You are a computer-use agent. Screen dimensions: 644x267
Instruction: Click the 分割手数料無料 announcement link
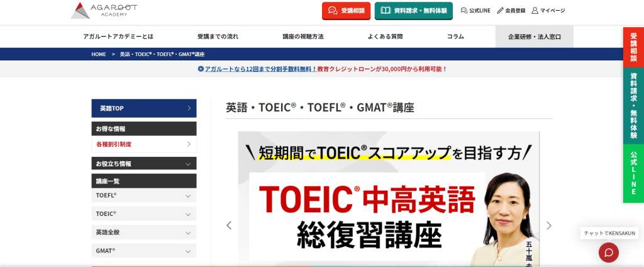coord(261,69)
